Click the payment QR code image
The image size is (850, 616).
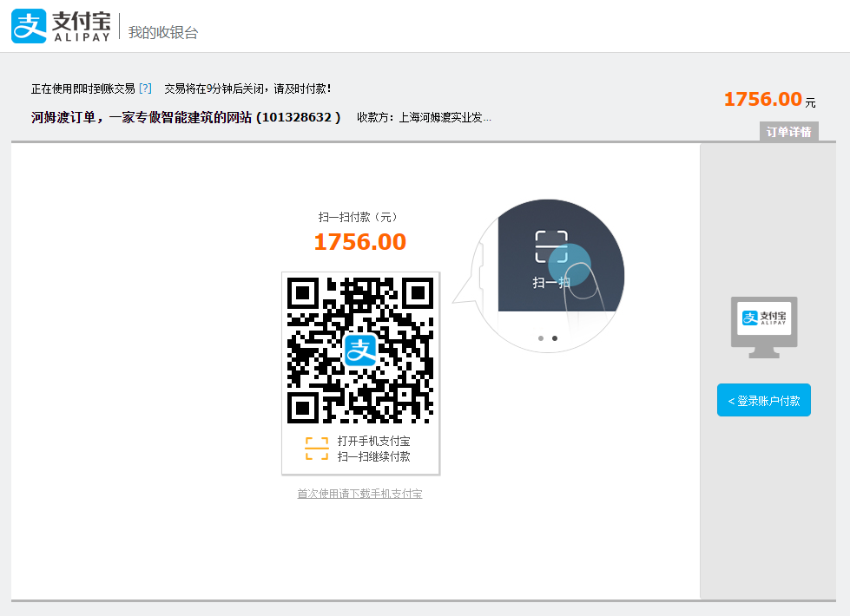360,351
